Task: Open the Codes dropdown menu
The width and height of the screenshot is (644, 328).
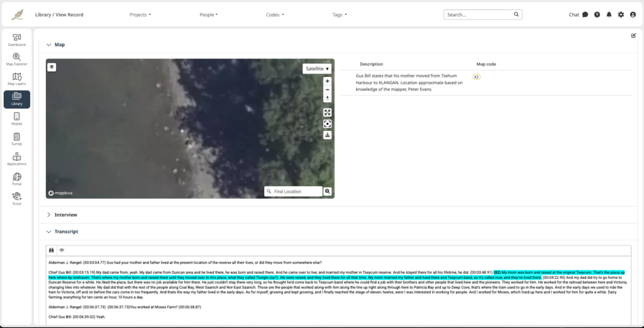Action: coord(275,15)
